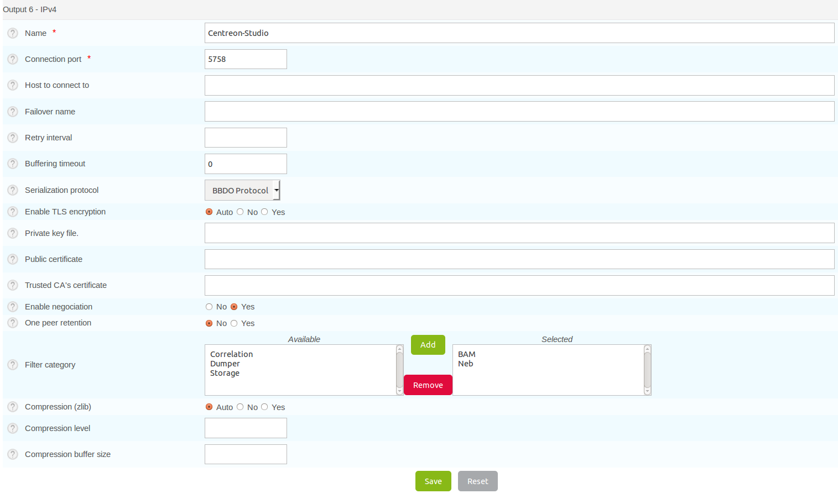The image size is (838, 504).
Task: Select No for Enable negociation
Action: point(209,307)
